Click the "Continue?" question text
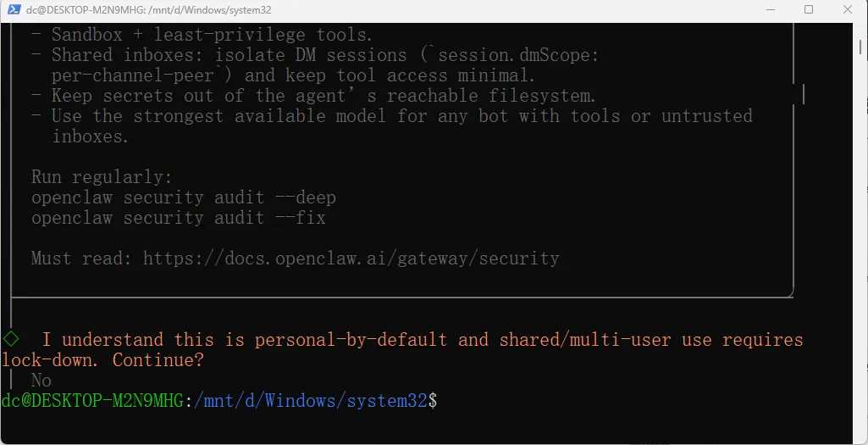Viewport: 868px width, 445px height. point(158,360)
